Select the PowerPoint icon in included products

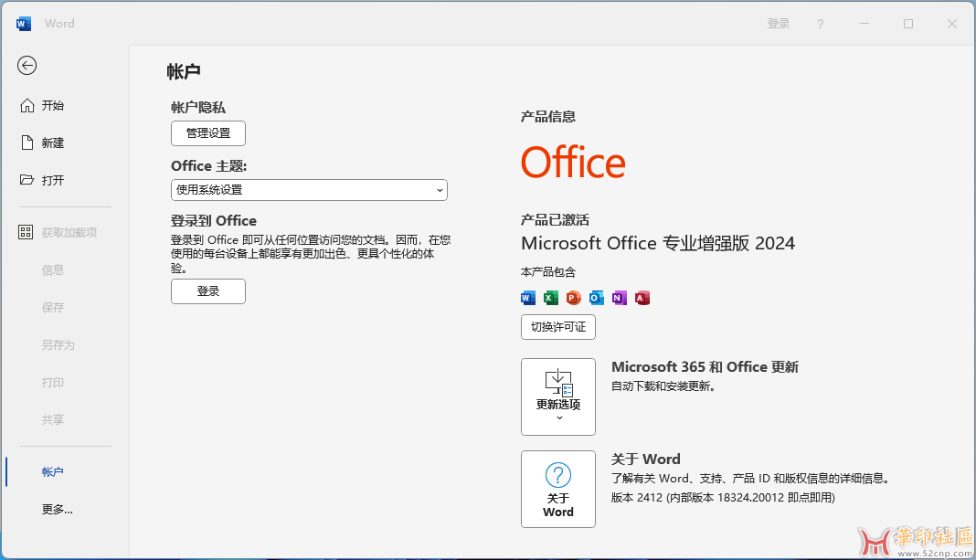(573, 297)
